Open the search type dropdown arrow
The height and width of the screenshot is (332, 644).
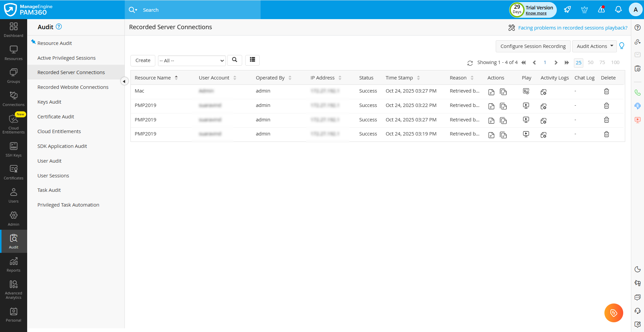click(136, 10)
